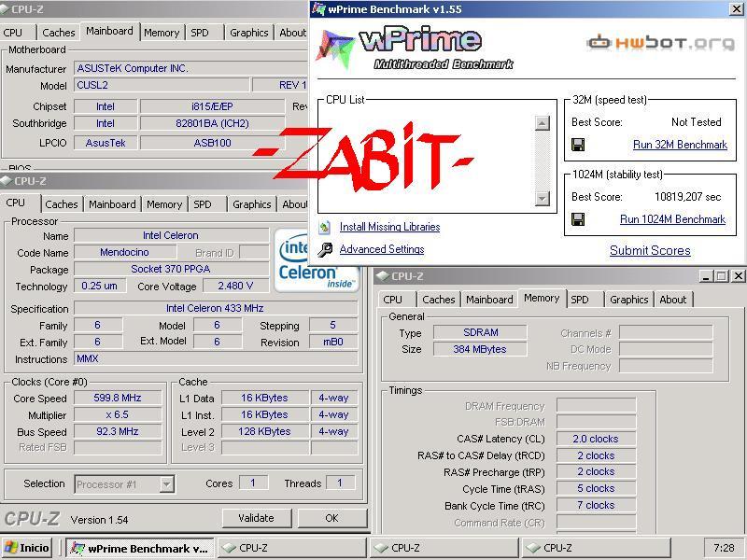Open Memory tab in CPU-Z CPU window
The width and height of the screenshot is (747, 560).
[x=164, y=204]
